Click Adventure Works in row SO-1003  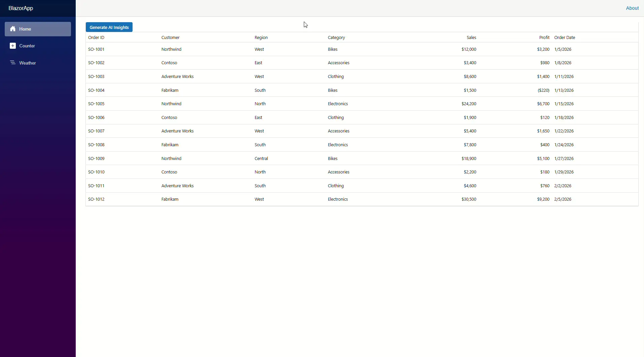(x=178, y=77)
